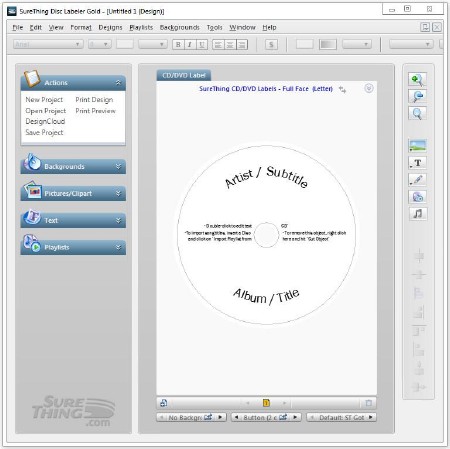This screenshot has width=450, height=449.
Task: Select the yellow page 1 marker
Action: tap(266, 403)
